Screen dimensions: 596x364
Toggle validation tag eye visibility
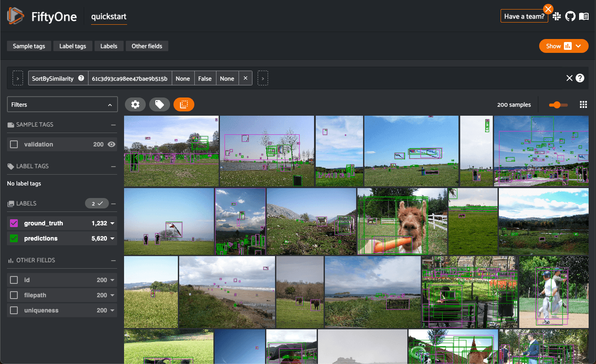[111, 144]
